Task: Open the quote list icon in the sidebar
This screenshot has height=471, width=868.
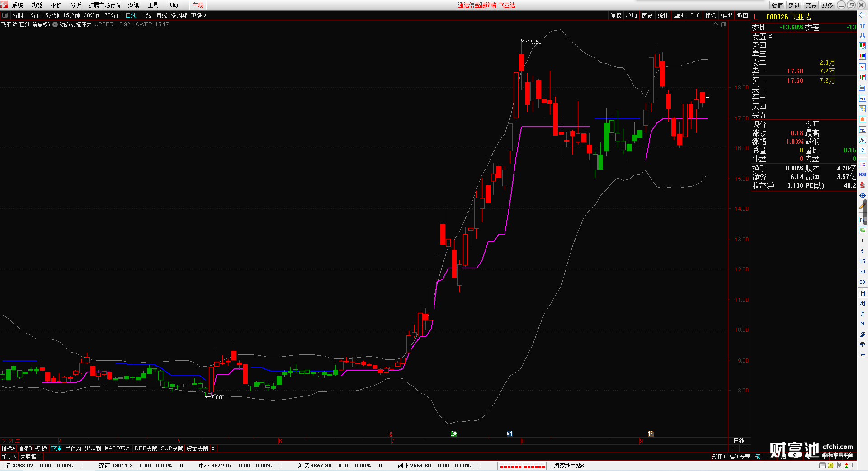Action: [x=863, y=46]
